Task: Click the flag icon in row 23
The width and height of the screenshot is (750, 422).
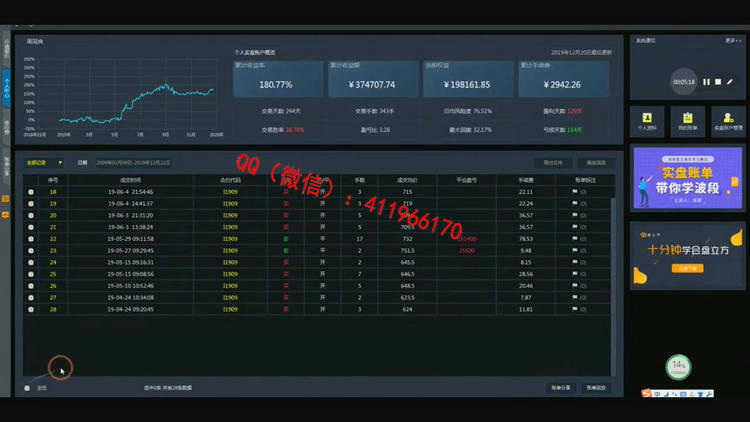Action: (x=574, y=250)
